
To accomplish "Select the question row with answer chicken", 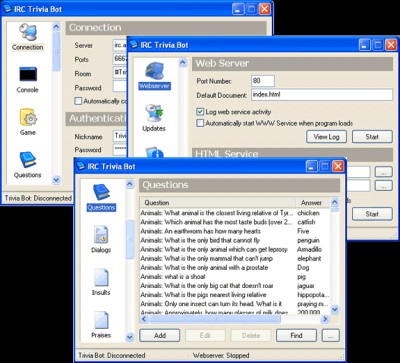I will click(235, 213).
